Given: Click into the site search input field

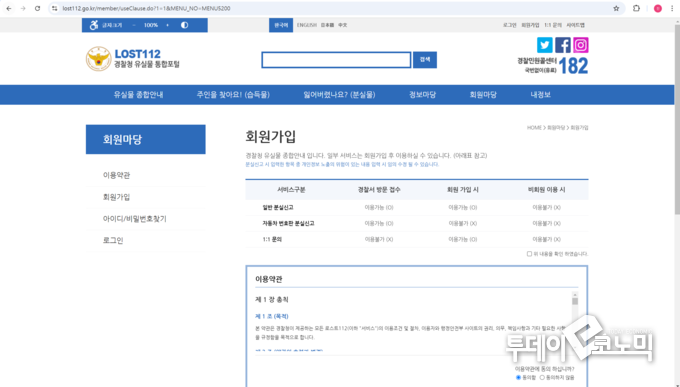Looking at the screenshot, I should (336, 60).
